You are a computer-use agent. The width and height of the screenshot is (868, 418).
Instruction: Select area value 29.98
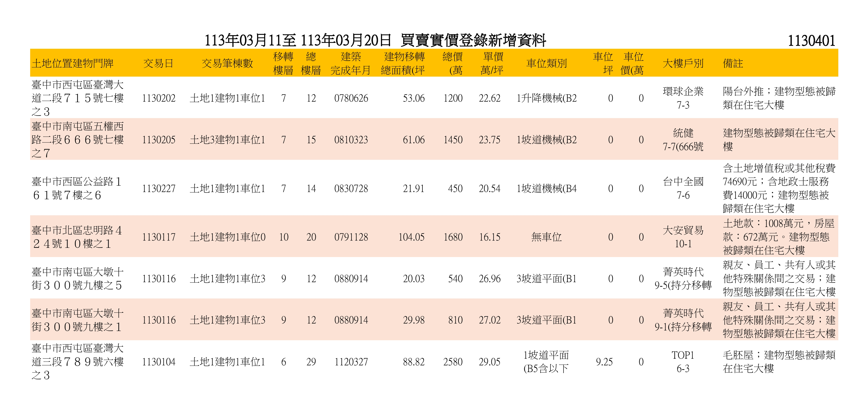click(x=414, y=320)
